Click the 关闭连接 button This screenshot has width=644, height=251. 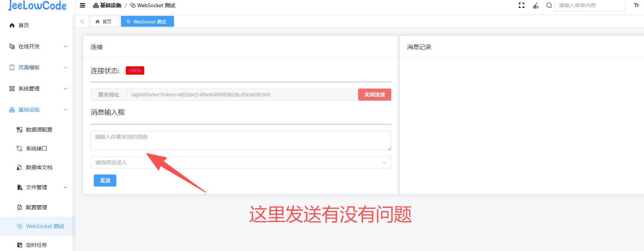coord(374,95)
